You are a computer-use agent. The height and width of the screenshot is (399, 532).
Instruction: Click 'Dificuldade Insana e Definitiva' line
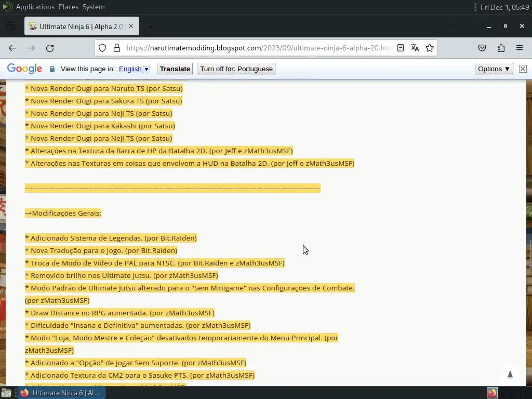tap(138, 325)
